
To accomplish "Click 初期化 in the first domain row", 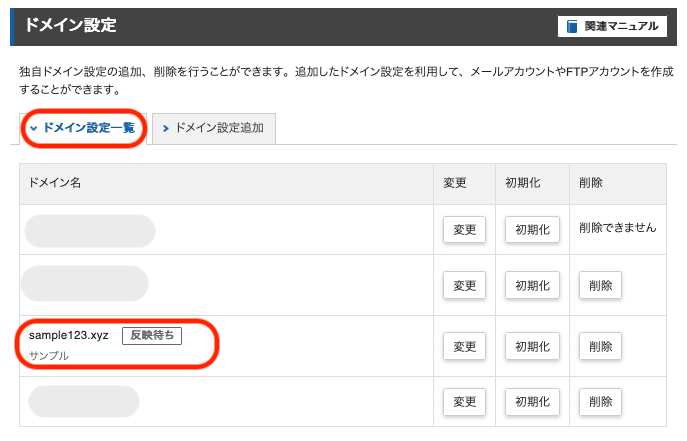I will coord(532,229).
